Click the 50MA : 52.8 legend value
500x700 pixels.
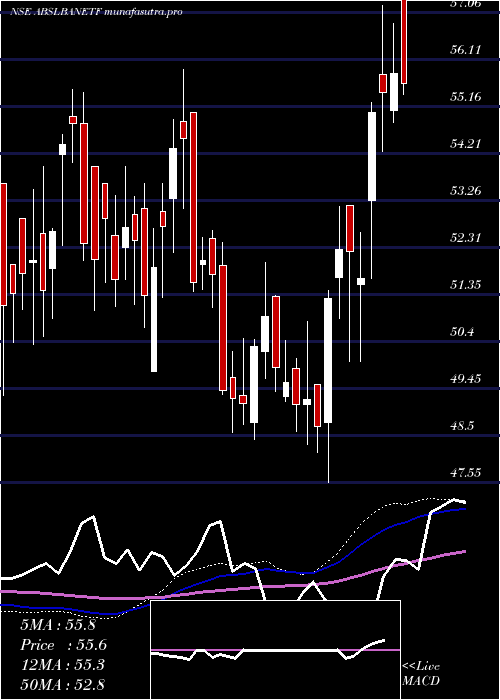click(62, 684)
